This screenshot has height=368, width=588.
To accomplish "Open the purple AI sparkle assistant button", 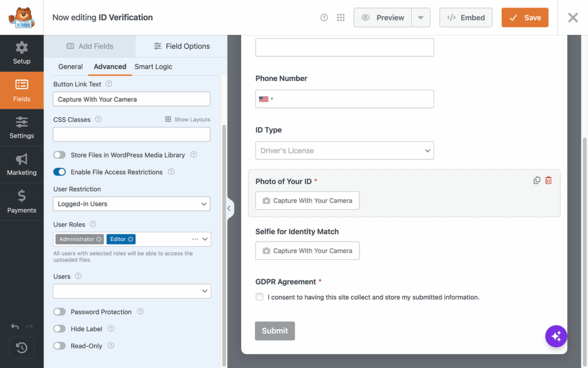I will pyautogui.click(x=556, y=336).
